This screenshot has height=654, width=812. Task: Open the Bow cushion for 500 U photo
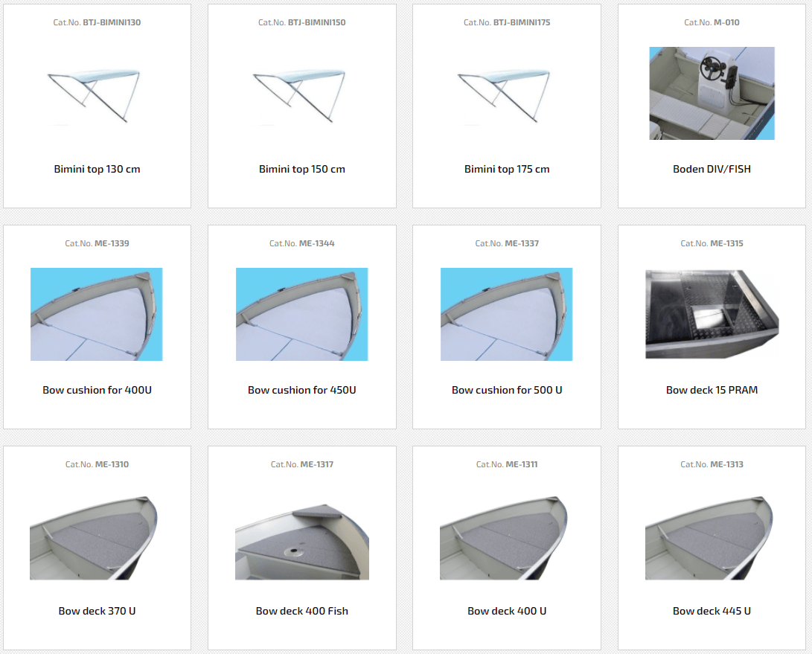click(506, 314)
